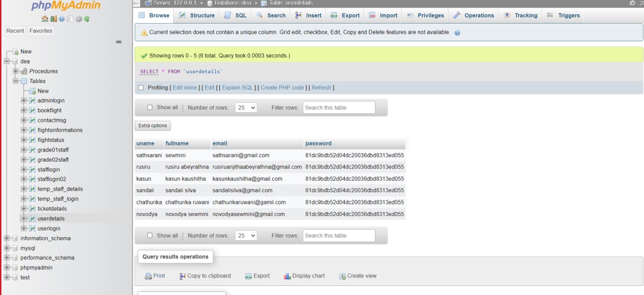Image resolution: width=644 pixels, height=295 pixels.
Task: Click the Create view icon
Action: coord(342,276)
